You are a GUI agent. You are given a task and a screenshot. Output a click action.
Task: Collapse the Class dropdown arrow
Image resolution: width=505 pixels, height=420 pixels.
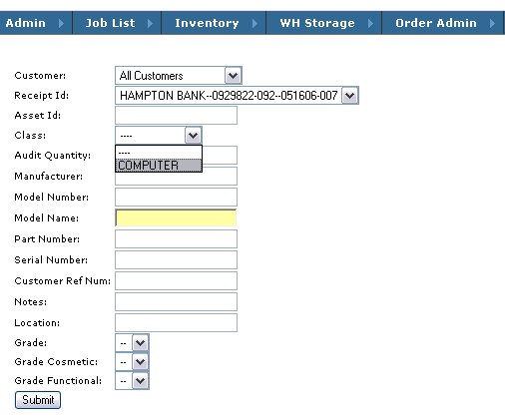(193, 136)
